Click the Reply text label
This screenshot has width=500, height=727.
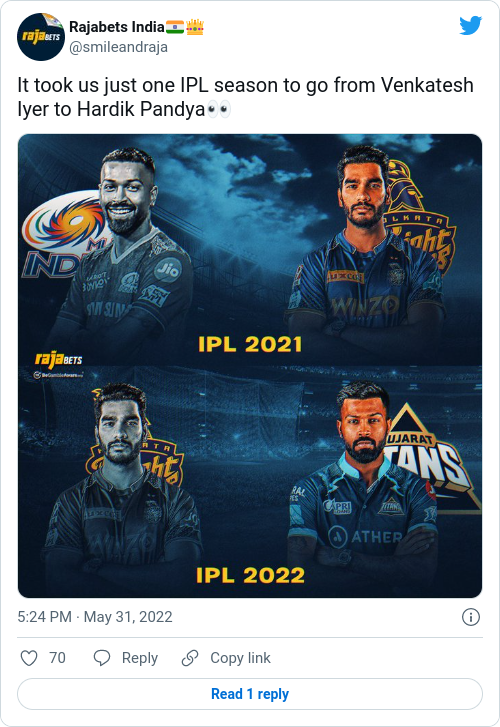click(140, 658)
